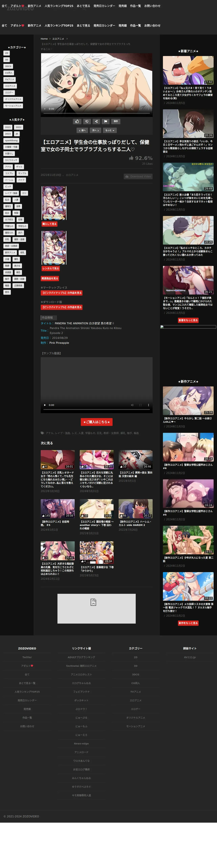Click the レンタルで見る button
The image size is (217, 868).
coord(51,269)
